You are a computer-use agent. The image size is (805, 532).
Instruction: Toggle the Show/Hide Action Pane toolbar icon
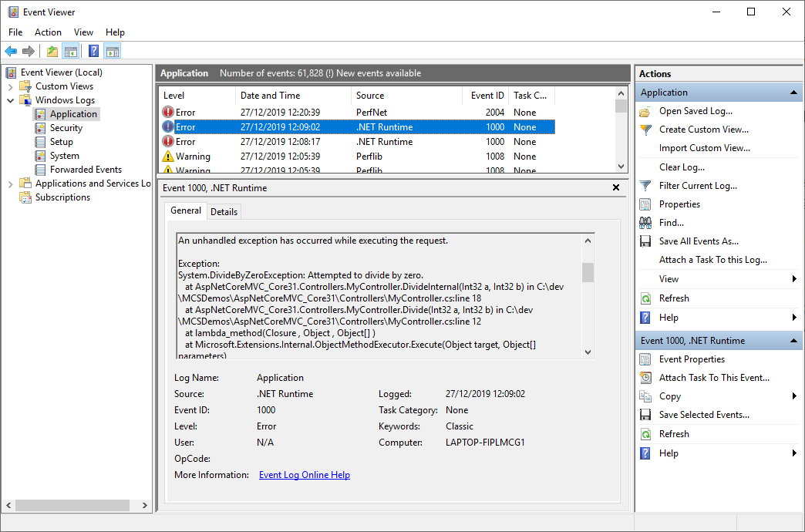(x=113, y=52)
